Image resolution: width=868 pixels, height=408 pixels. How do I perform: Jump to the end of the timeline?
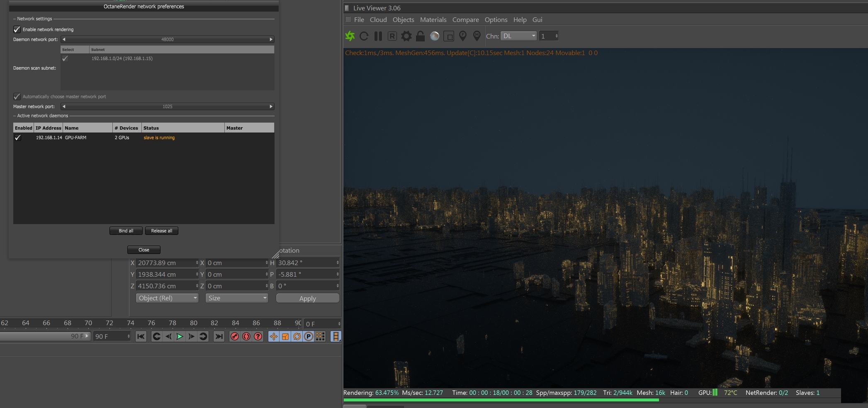coord(219,336)
